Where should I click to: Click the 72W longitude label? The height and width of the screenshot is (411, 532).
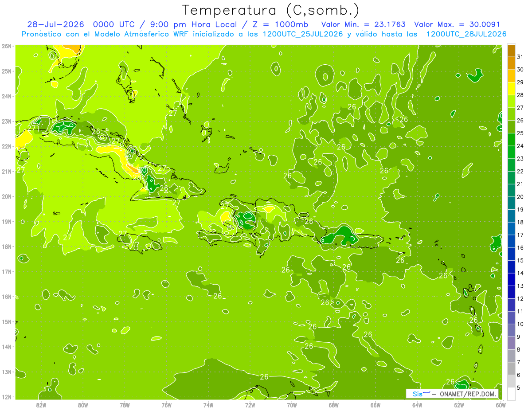tap(250, 404)
